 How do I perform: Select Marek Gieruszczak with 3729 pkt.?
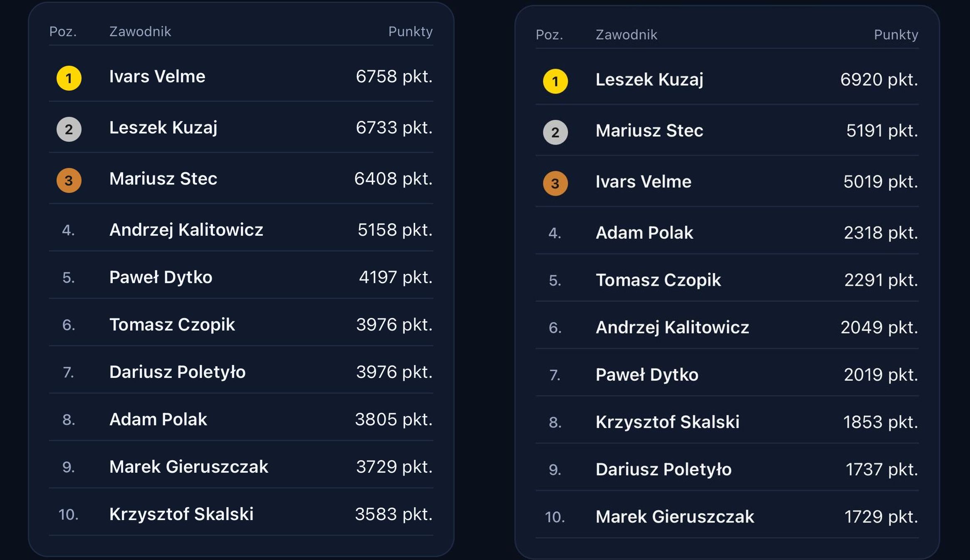pyautogui.click(x=188, y=467)
